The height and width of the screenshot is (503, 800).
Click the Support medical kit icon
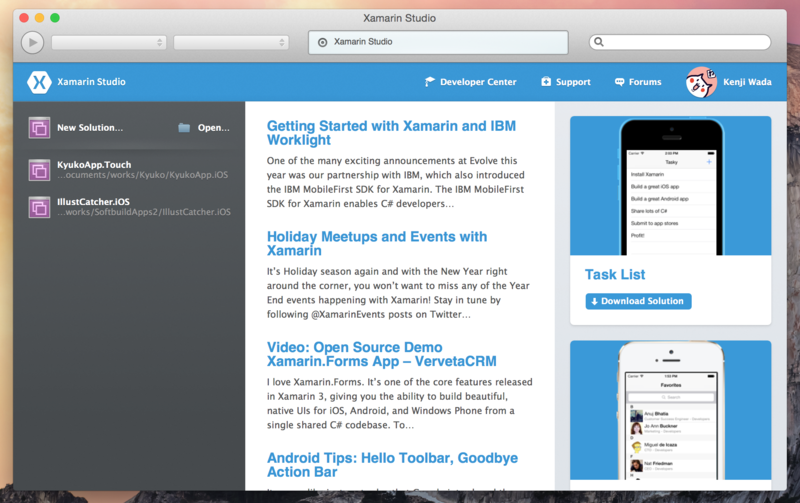point(546,82)
